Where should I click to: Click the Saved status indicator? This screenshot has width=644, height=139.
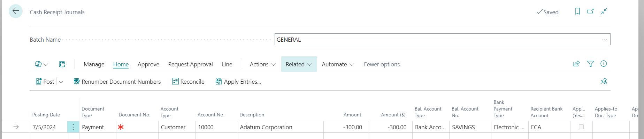(x=547, y=12)
